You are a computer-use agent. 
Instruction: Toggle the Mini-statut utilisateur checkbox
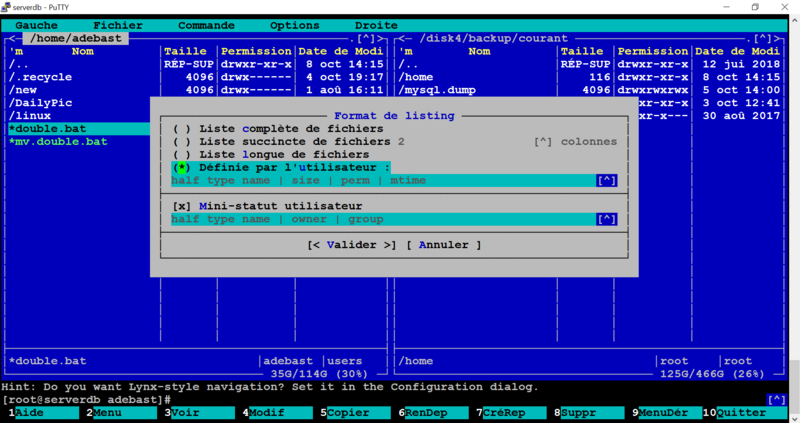click(267, 206)
